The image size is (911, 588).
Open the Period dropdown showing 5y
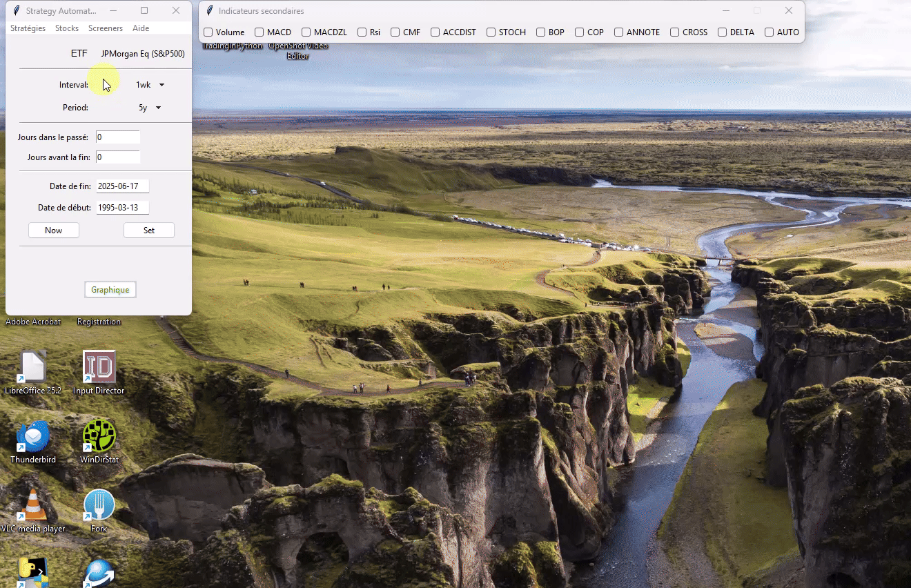pos(150,108)
